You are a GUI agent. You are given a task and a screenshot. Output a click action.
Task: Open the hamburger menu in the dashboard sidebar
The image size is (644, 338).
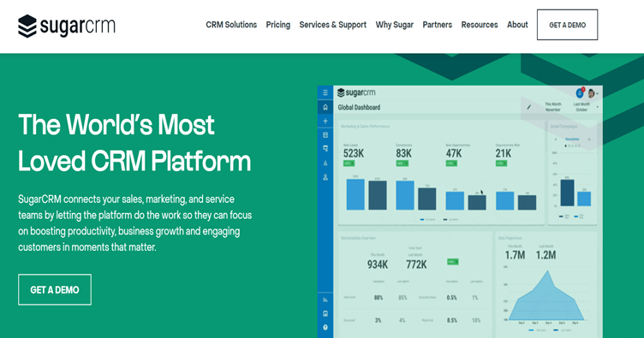(x=325, y=92)
